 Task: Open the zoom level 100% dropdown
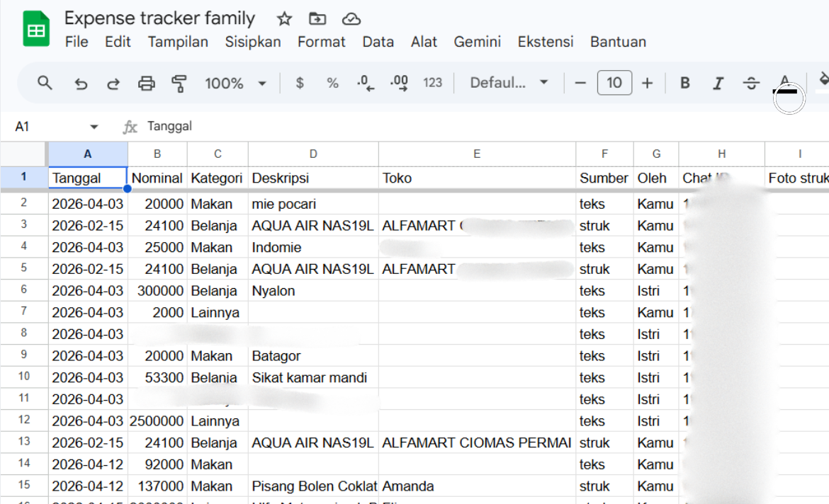pyautogui.click(x=235, y=84)
